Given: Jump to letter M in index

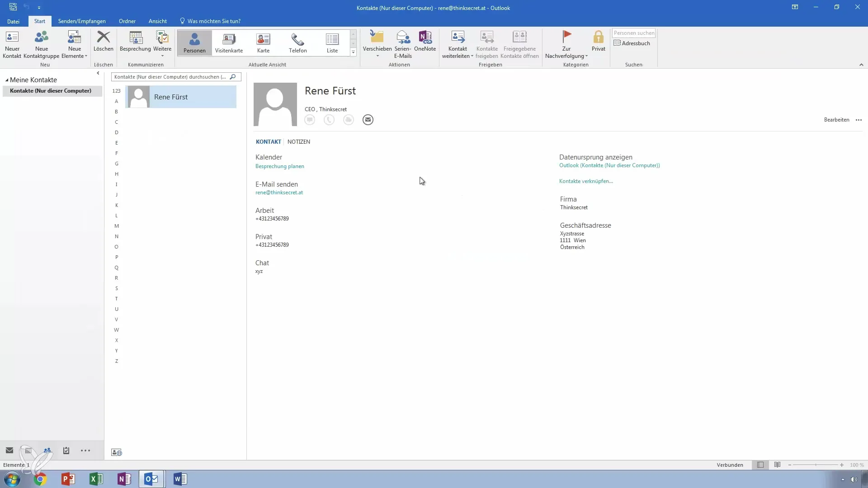Looking at the screenshot, I should coord(117,226).
